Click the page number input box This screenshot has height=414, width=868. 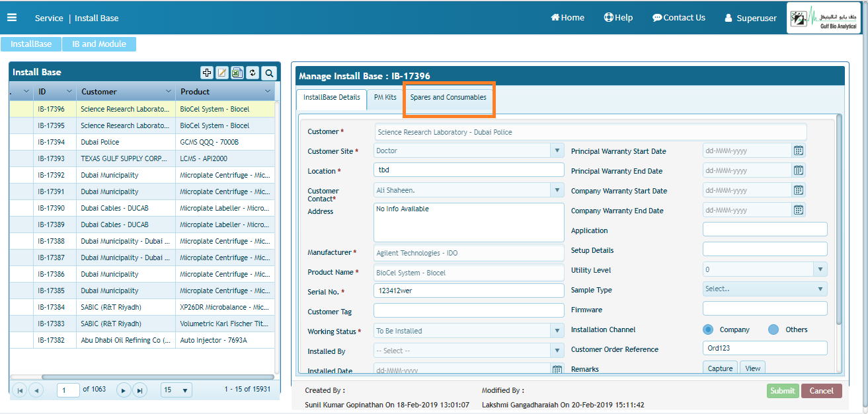68,390
